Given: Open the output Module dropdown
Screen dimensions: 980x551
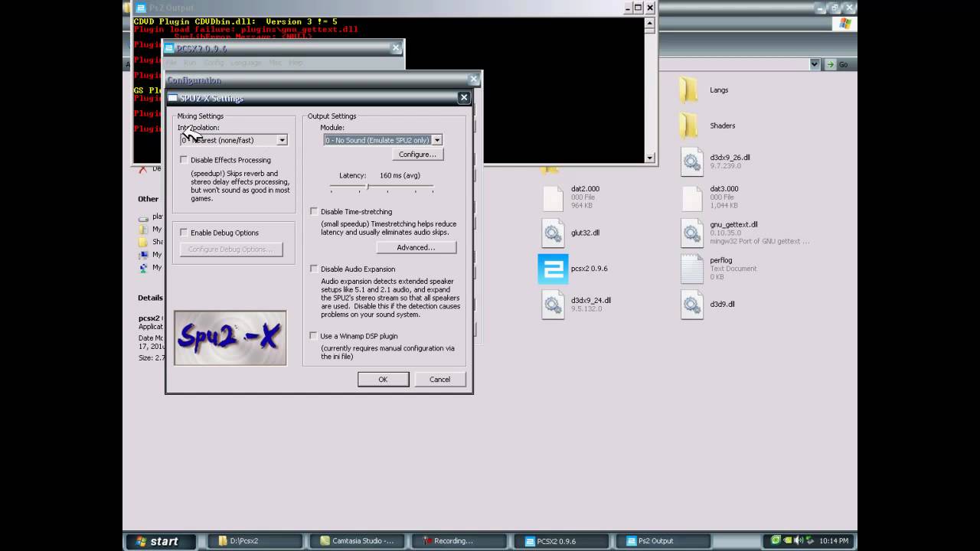Looking at the screenshot, I should 436,140.
